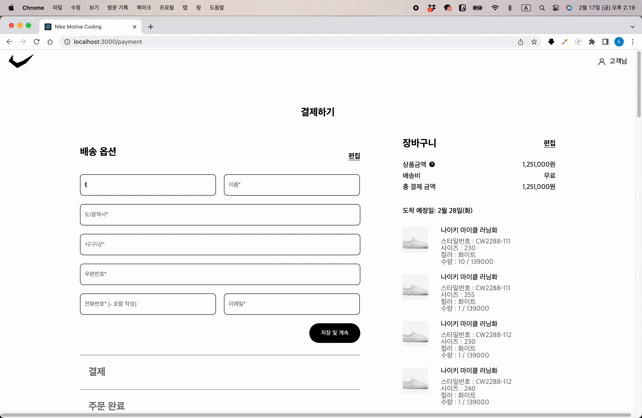Open the Apple menu

pyautogui.click(x=11, y=8)
